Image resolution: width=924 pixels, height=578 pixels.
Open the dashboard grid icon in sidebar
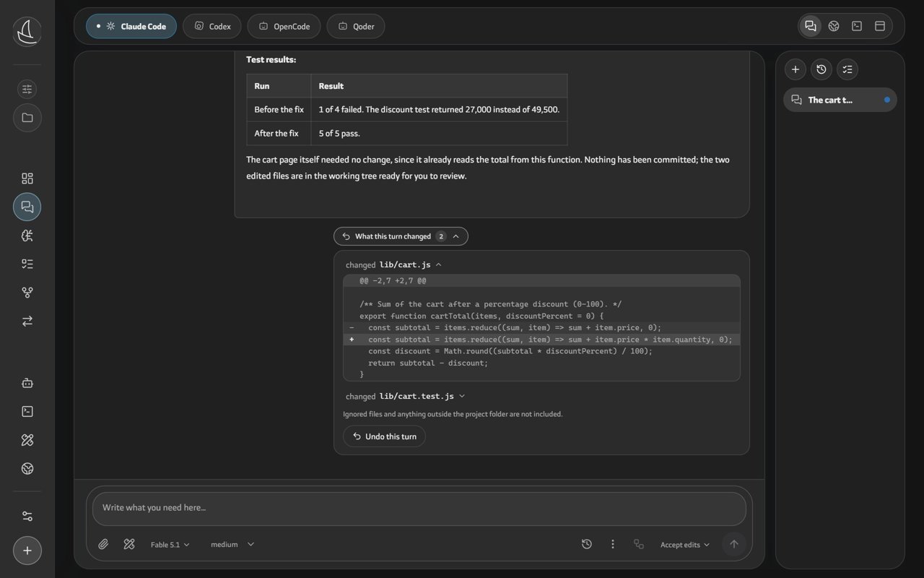click(x=27, y=178)
